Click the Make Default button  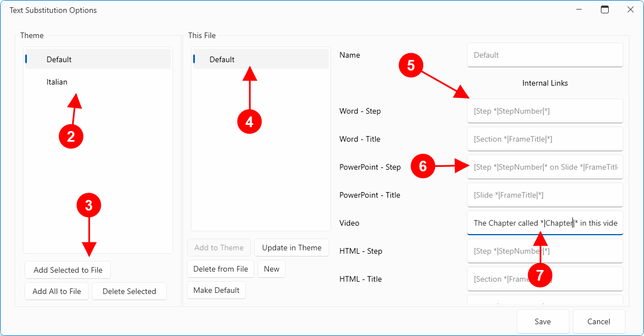(x=216, y=290)
